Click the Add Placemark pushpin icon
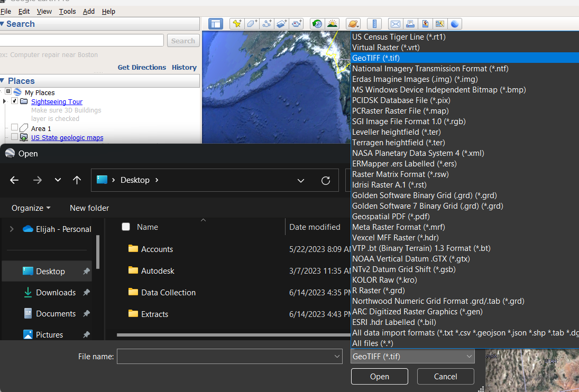This screenshot has width=579, height=392. (x=237, y=24)
